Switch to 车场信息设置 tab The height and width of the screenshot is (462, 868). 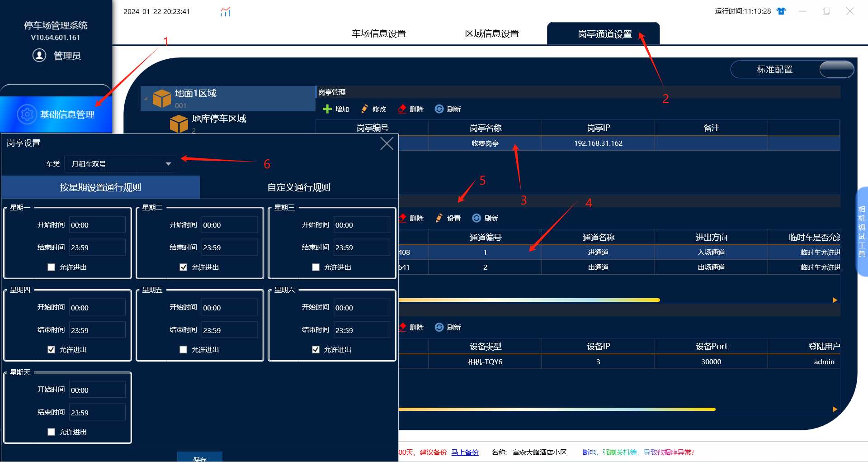(379, 33)
